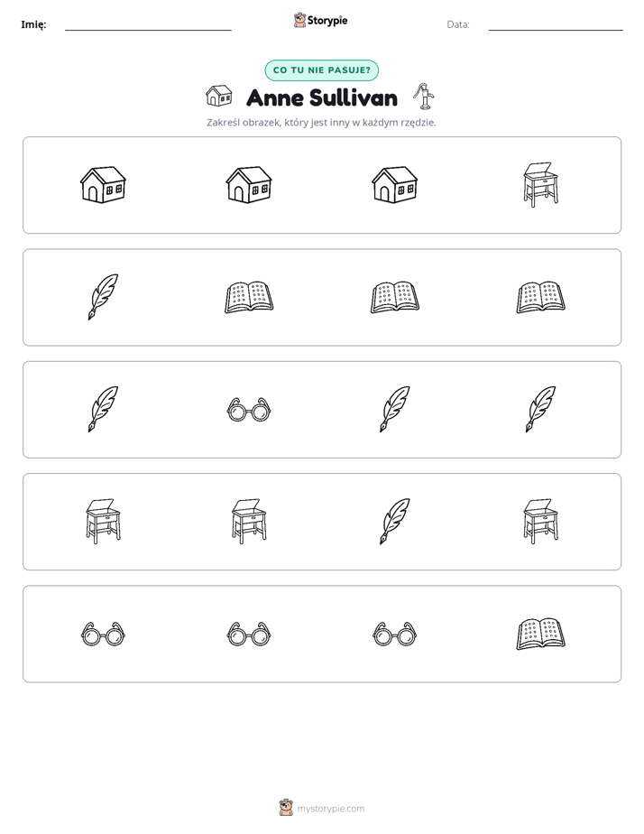Click the open book in the glasses row
The width and height of the screenshot is (644, 834).
540,634
